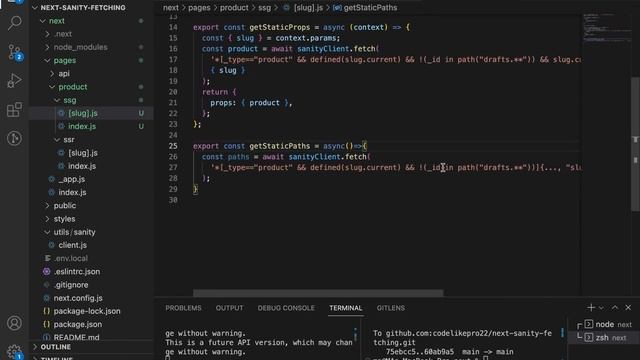Switch to the OUTPUT tab
Viewport: 640px width, 360px height.
[x=229, y=308]
